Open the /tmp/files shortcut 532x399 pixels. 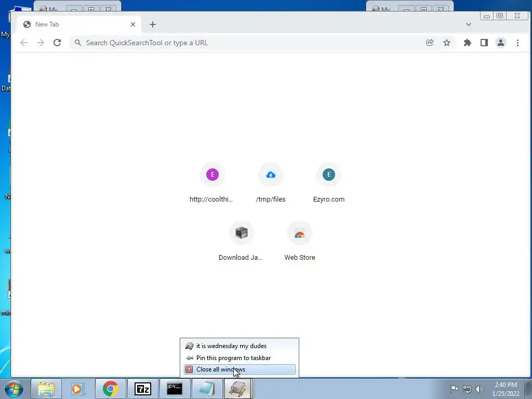click(x=270, y=183)
